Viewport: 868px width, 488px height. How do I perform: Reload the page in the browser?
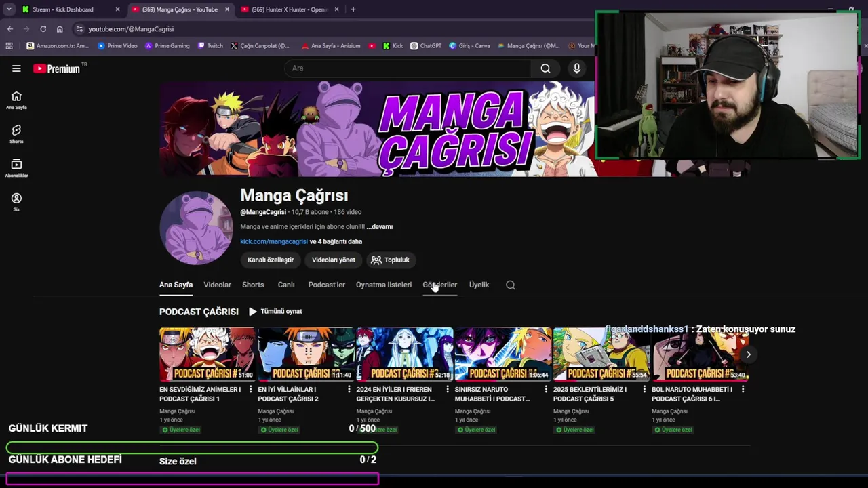[x=43, y=29]
